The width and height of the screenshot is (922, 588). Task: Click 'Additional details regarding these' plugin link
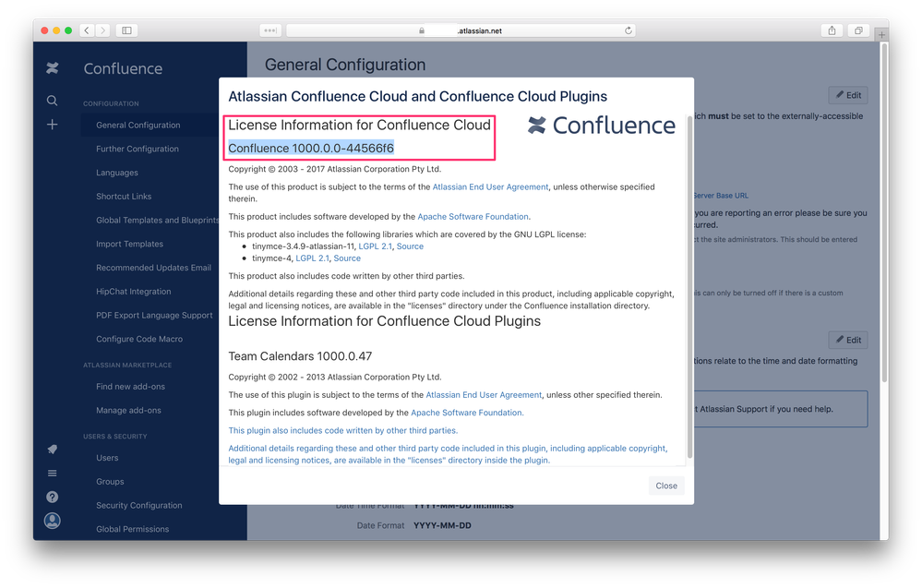[448, 454]
